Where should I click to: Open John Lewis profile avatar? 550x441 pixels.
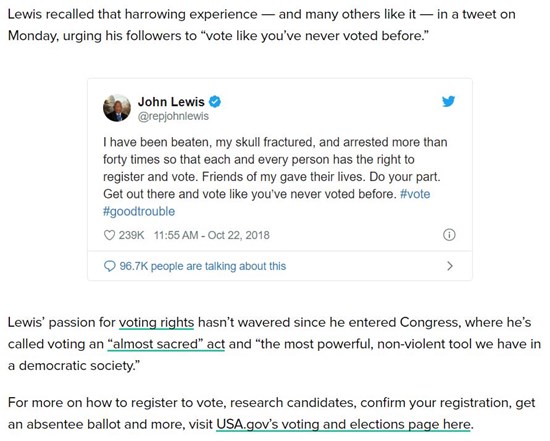117,108
